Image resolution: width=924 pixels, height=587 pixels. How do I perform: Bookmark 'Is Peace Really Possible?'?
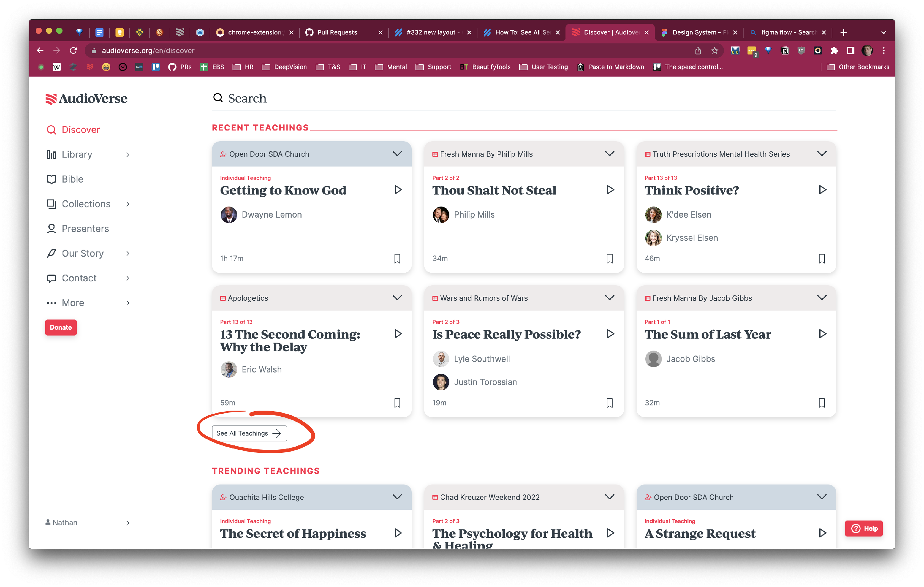[610, 403]
